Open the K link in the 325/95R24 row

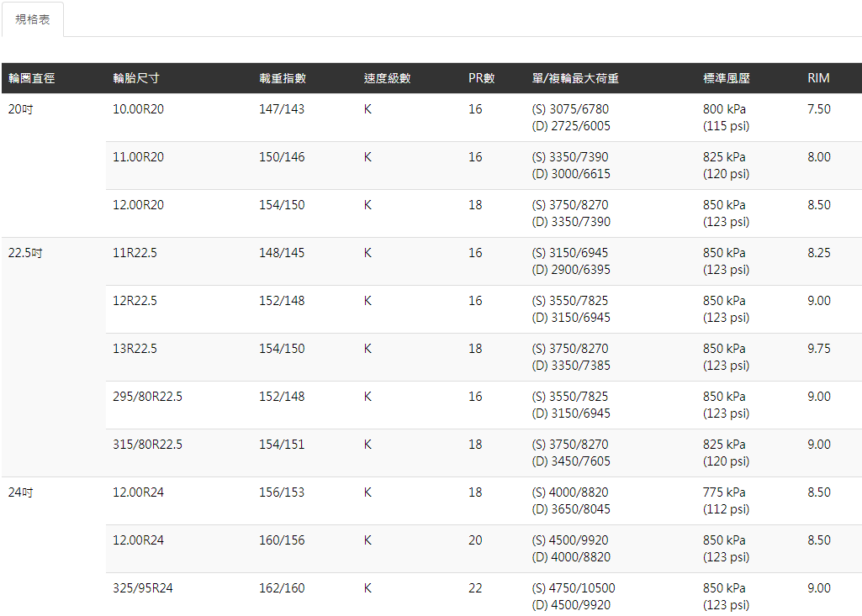368,588
